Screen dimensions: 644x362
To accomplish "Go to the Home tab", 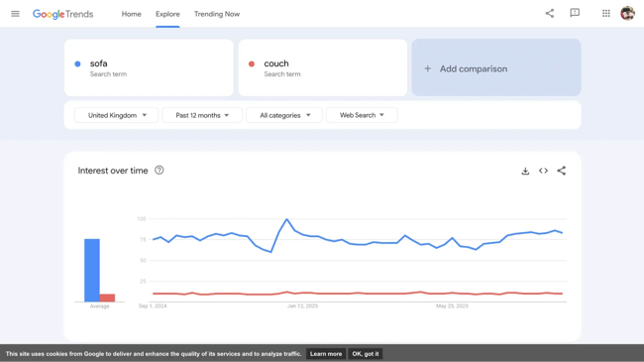I will (132, 14).
